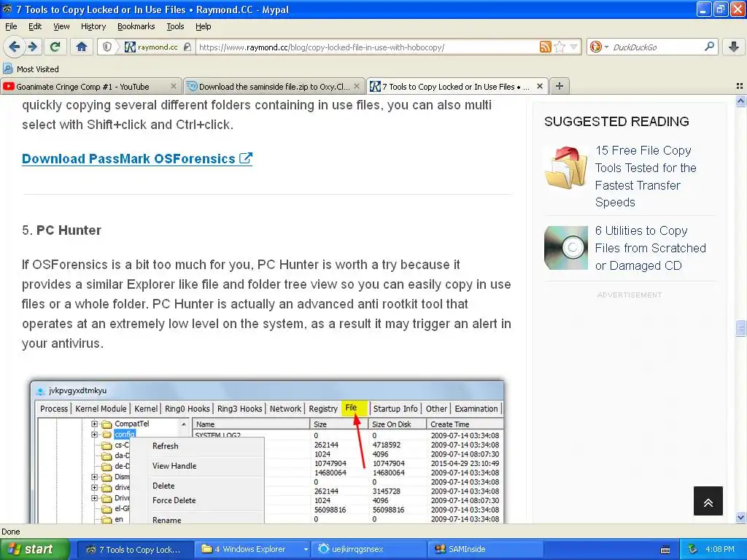Viewport: 747px width, 560px height.
Task: Bookmark this page with the star
Action: coord(560,47)
